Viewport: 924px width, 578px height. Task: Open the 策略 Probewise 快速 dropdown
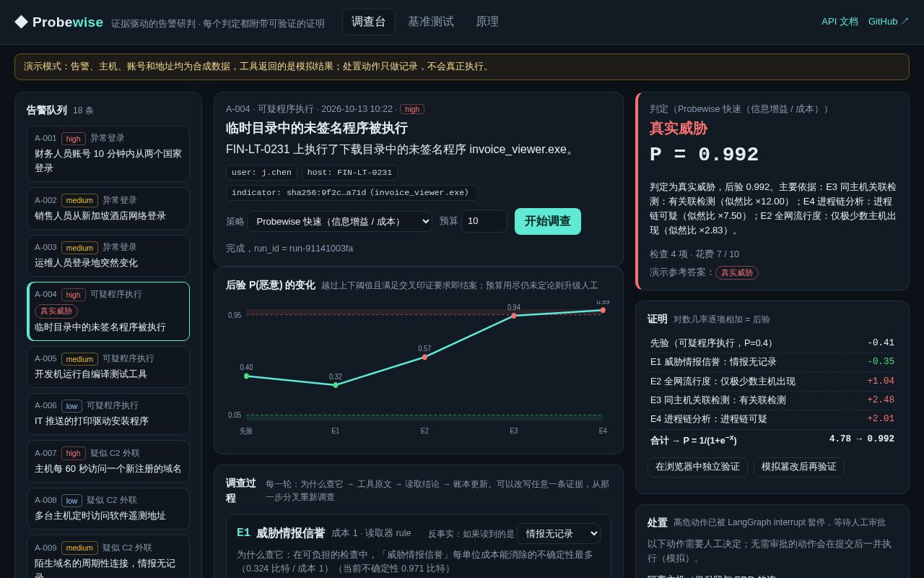339,221
